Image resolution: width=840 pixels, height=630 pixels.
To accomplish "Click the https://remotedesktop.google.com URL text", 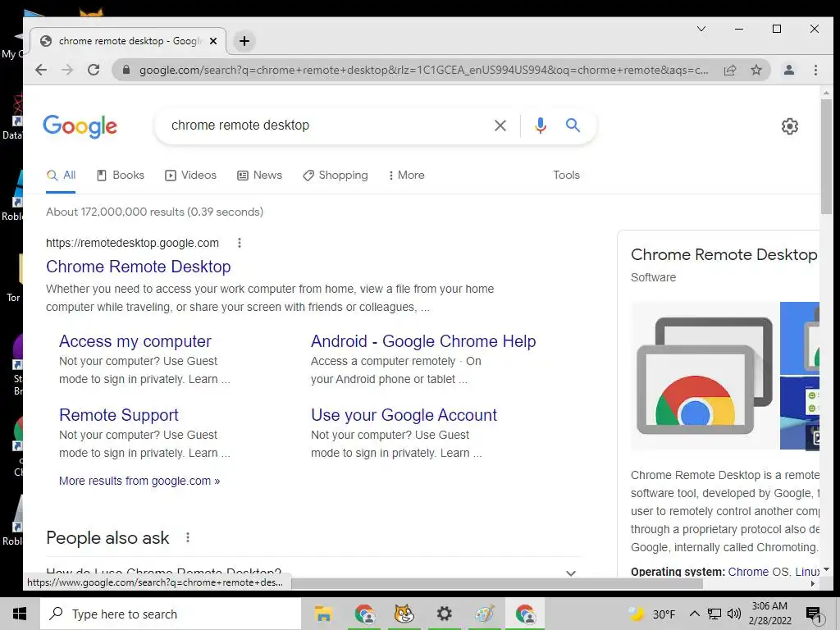I will (x=132, y=243).
